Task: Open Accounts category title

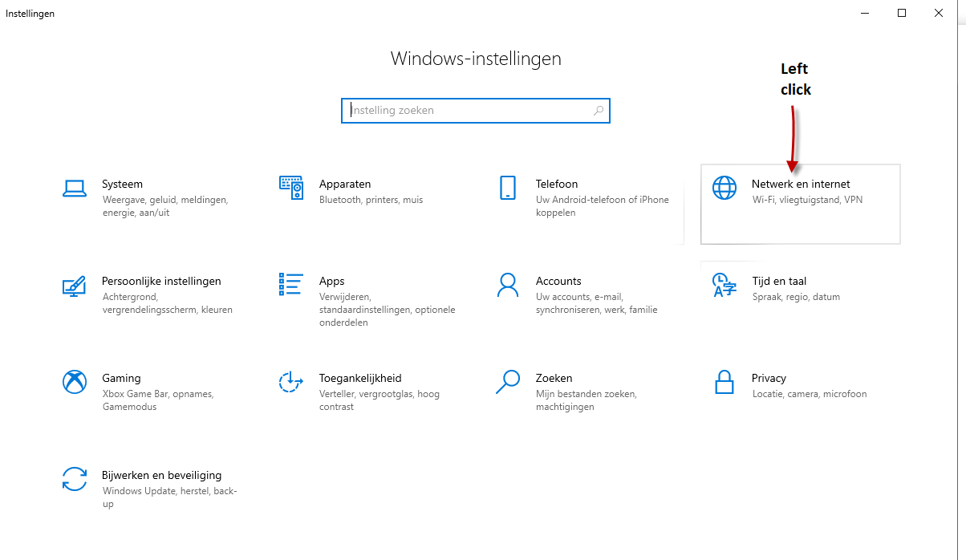Action: coord(558,281)
